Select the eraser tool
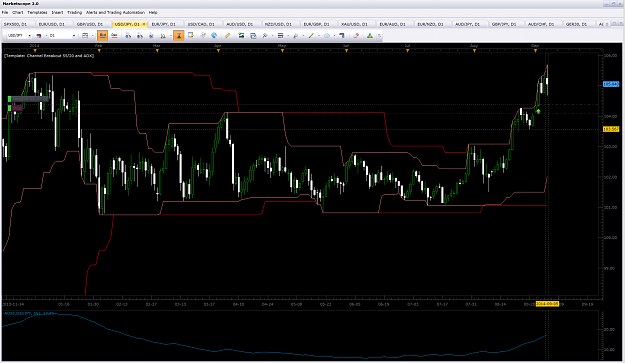 tap(356, 36)
